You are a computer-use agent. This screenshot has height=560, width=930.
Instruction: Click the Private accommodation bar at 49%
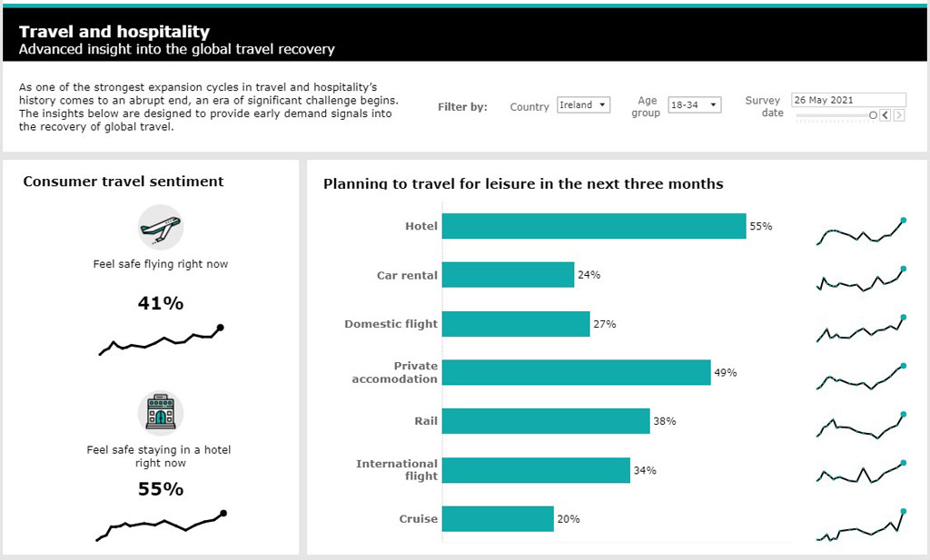(x=576, y=372)
